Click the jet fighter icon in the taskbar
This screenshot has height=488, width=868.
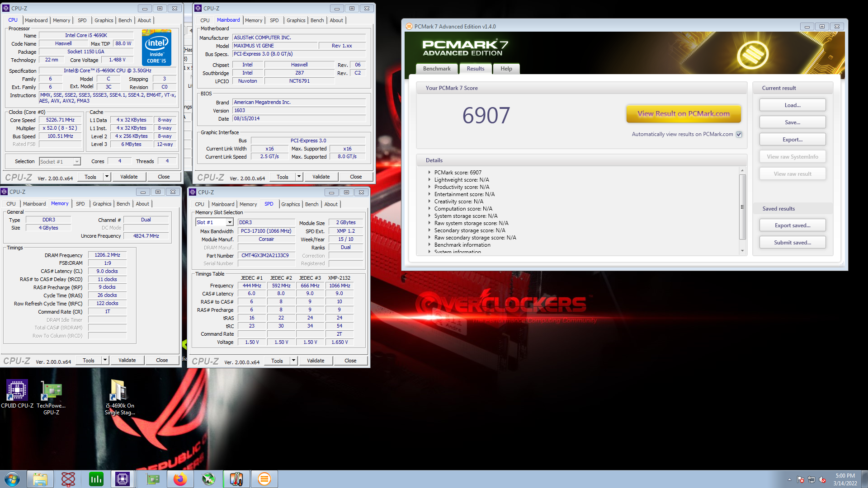pos(208,479)
